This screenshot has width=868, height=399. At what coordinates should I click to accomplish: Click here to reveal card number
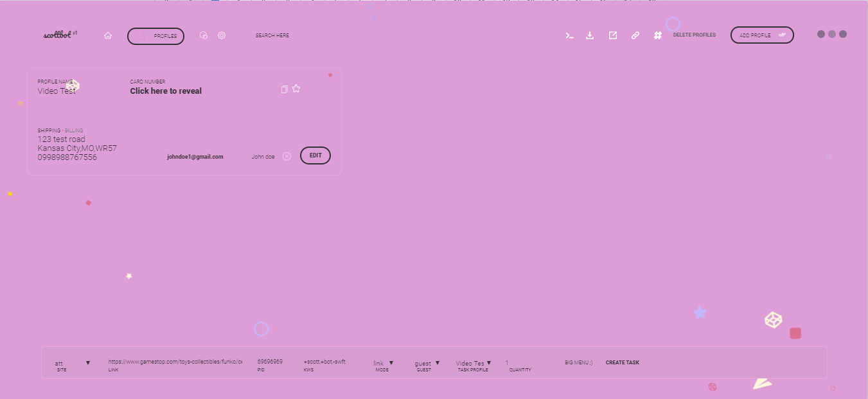click(x=166, y=91)
